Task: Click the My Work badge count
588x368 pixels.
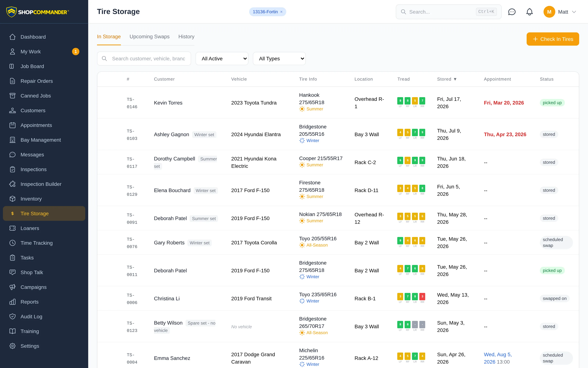Action: pyautogui.click(x=76, y=52)
